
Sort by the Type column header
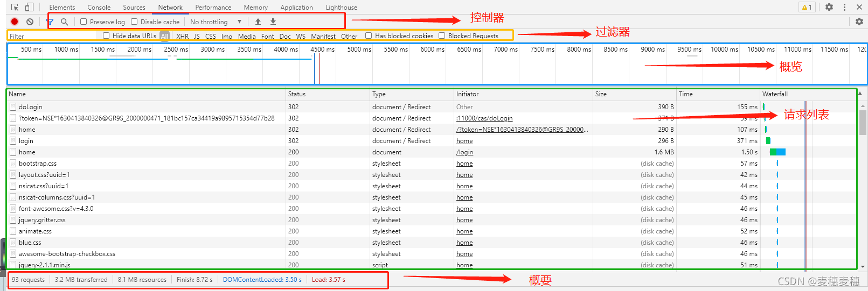(412, 94)
